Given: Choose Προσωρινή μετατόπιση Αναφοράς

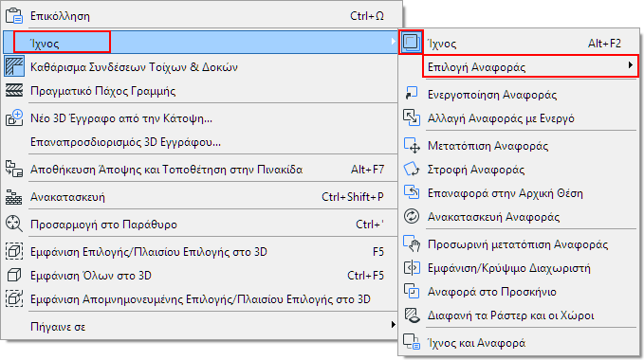Looking at the screenshot, I should (519, 244).
